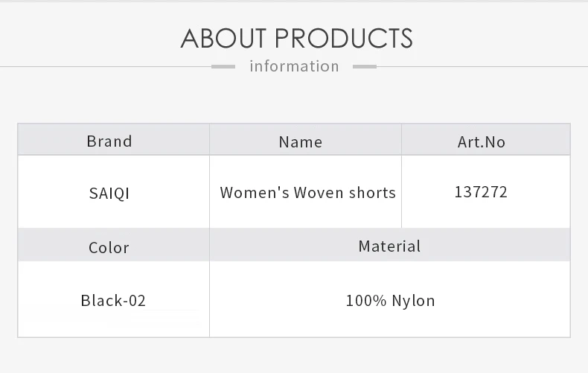
Task: Click the word Woven in product name
Action: point(319,193)
